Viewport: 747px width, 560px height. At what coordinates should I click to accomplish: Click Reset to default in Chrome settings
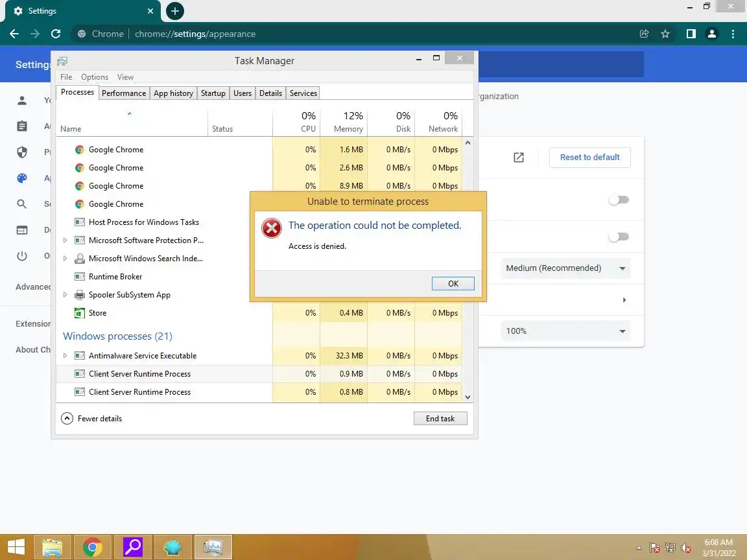[590, 157]
